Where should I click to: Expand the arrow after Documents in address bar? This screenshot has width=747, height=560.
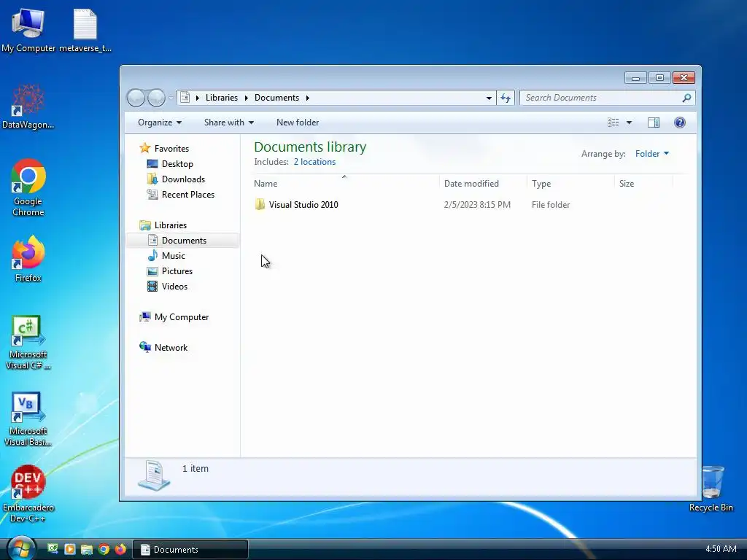click(308, 98)
